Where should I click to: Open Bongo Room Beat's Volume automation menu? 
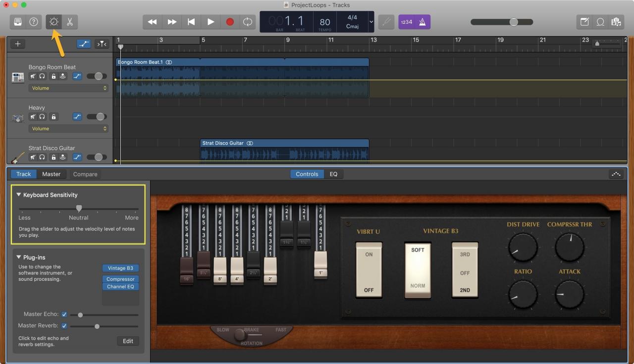point(68,88)
